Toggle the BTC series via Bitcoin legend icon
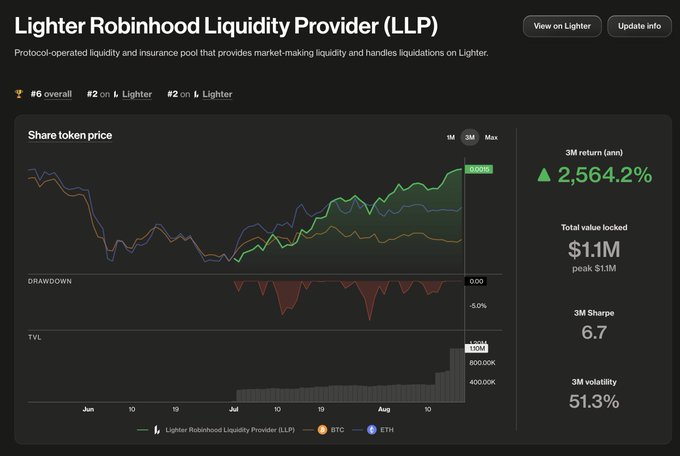Viewport: 680px width, 456px height. 322,430
